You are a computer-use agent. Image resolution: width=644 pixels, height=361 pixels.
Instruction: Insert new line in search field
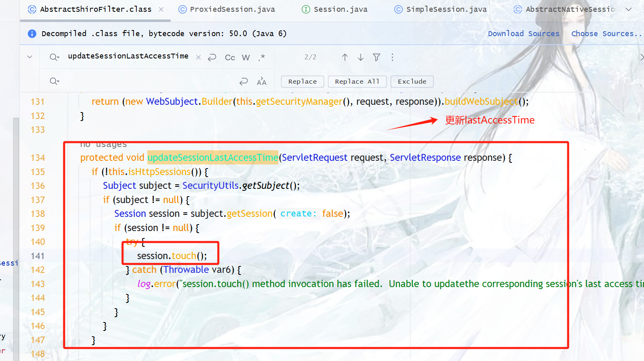(x=212, y=57)
